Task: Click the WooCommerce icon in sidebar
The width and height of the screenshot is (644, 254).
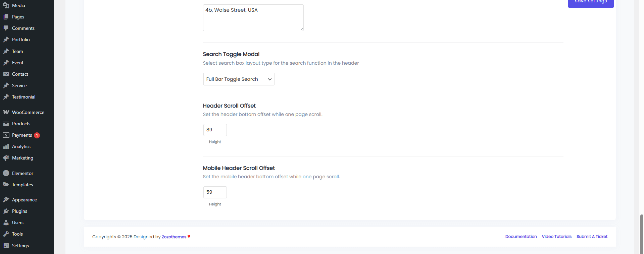Action: point(6,112)
